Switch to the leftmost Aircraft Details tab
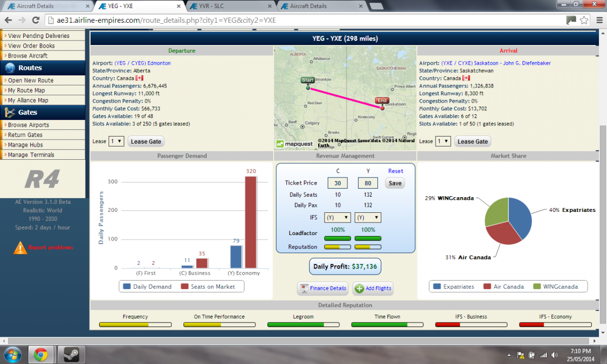Screen dimensions: 607x364 pos(49,7)
